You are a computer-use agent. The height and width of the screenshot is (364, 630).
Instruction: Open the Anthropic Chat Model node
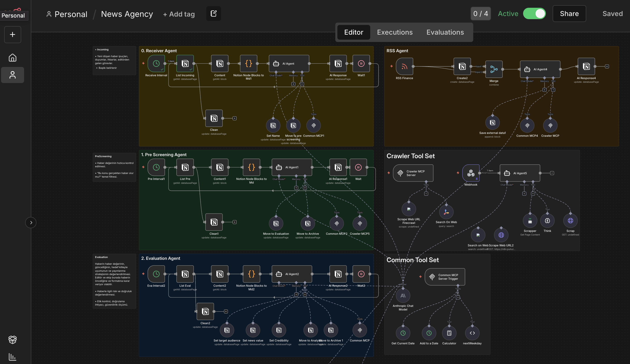403,296
